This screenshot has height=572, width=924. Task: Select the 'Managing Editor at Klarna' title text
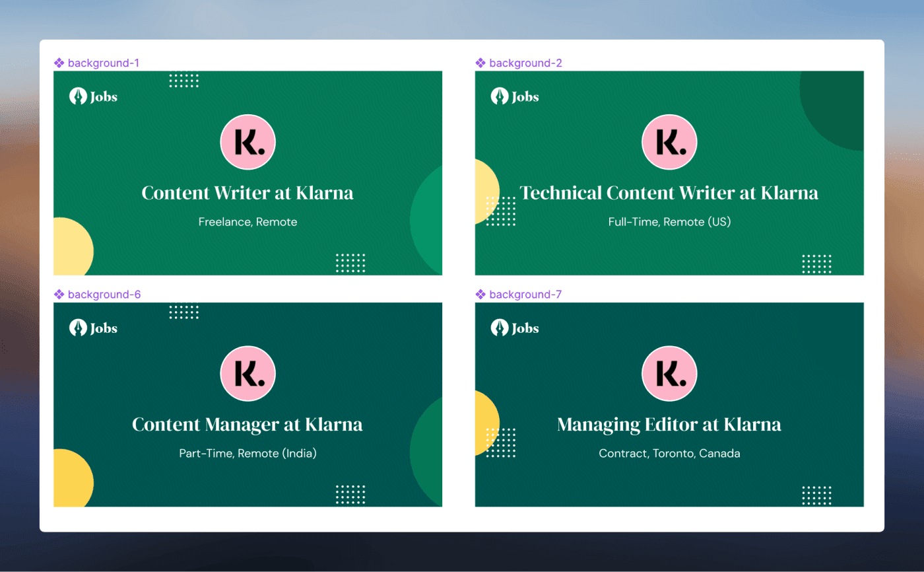[669, 424]
